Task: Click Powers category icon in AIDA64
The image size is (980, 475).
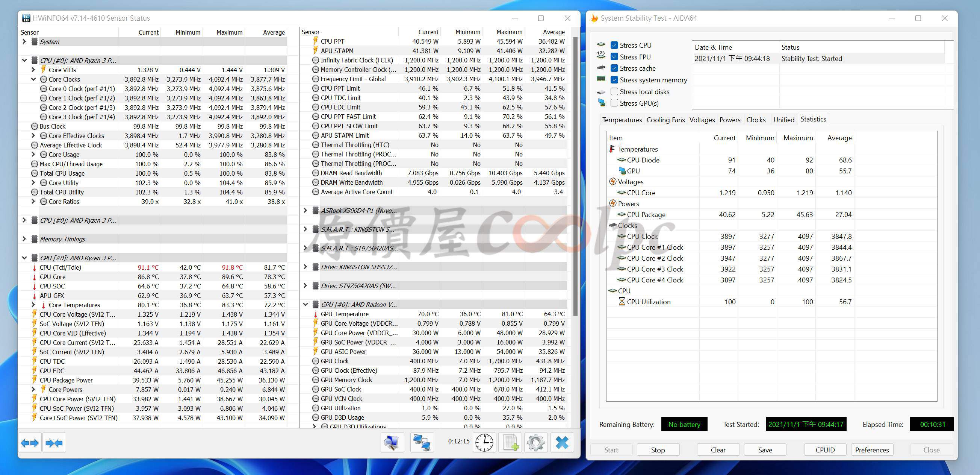Action: pyautogui.click(x=612, y=203)
